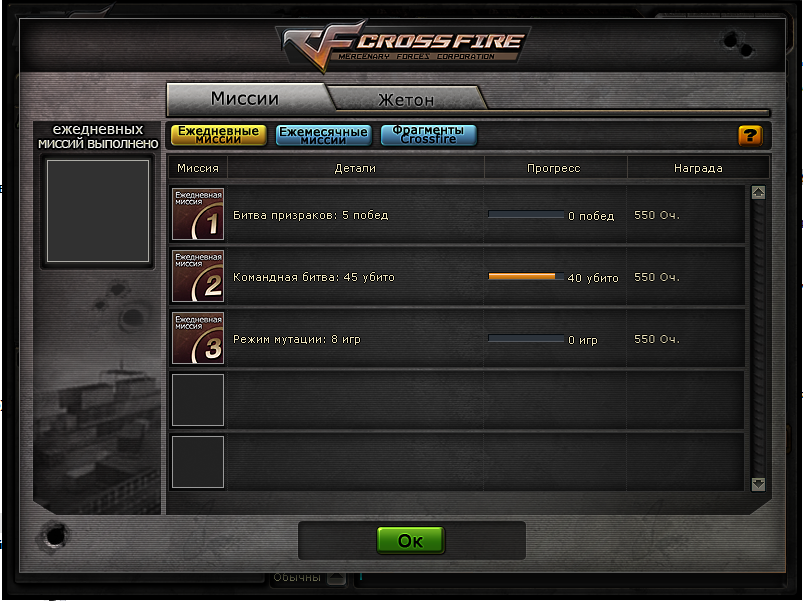Select Ежемесячные миссии blue button
803x601 pixels.
click(324, 136)
